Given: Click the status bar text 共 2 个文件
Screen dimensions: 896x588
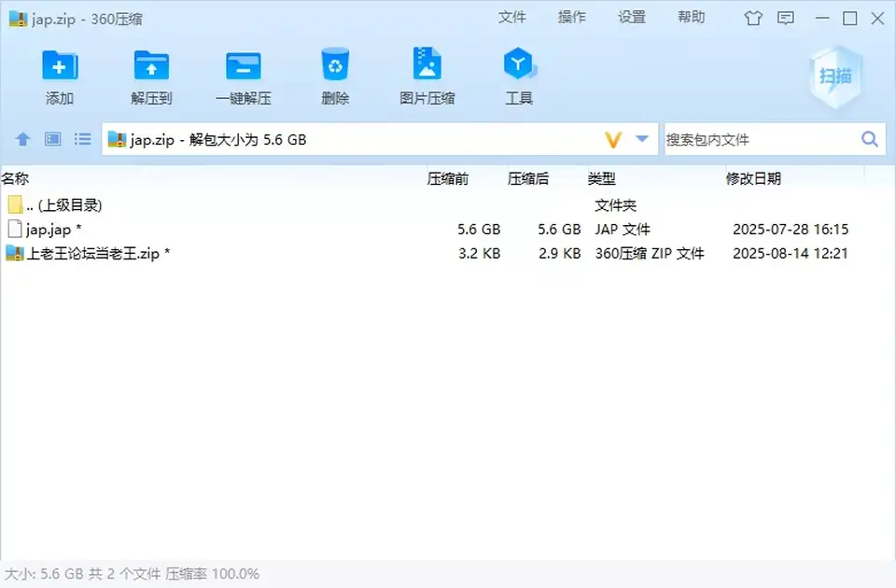Looking at the screenshot, I should click(124, 574).
